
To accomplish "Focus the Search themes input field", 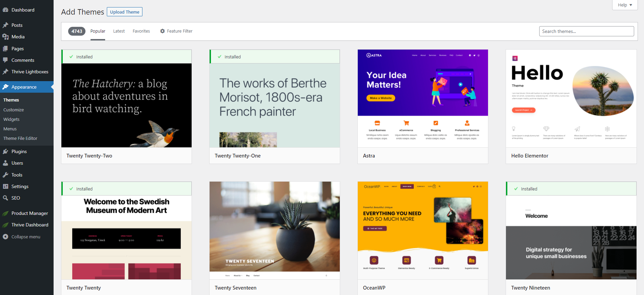I will click(x=586, y=31).
